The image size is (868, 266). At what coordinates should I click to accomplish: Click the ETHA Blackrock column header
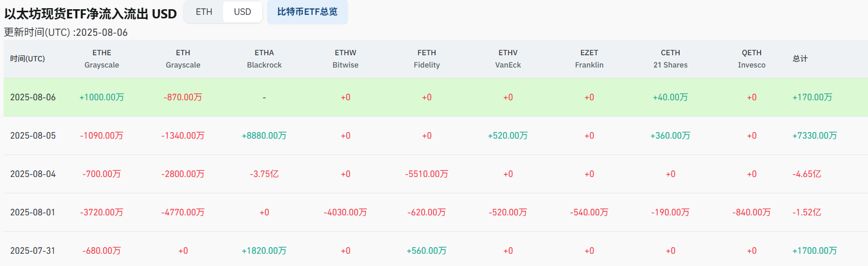pyautogui.click(x=264, y=59)
